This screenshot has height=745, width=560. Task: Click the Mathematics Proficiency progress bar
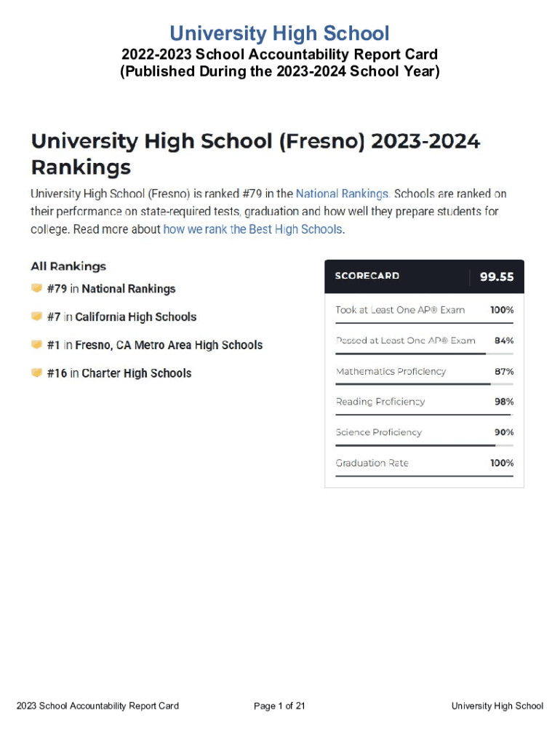(424, 384)
